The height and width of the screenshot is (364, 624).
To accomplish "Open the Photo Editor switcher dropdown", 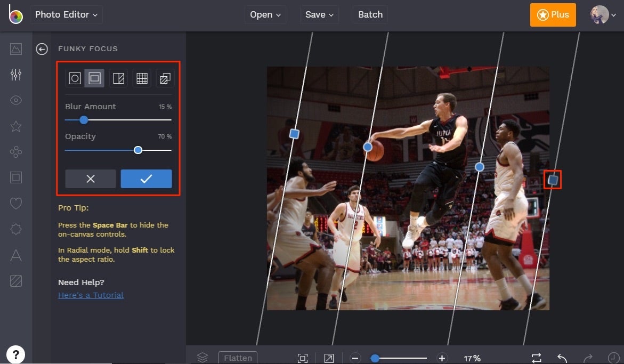I will click(x=66, y=14).
